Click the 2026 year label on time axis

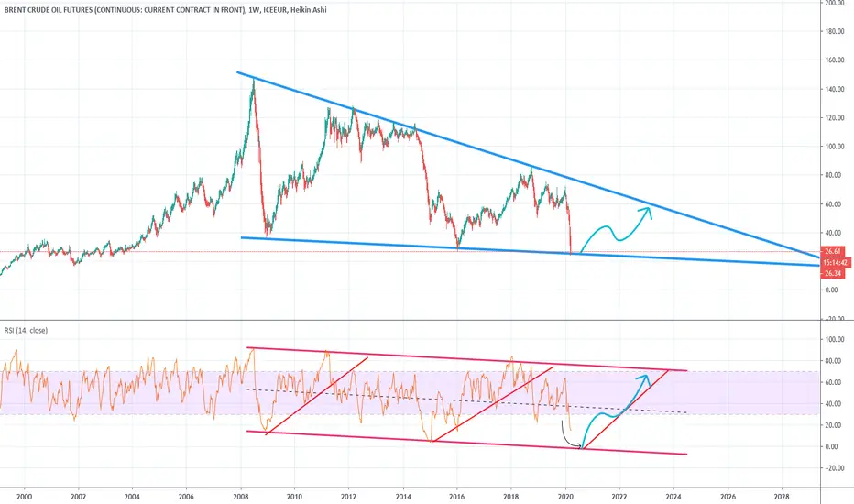(x=728, y=497)
